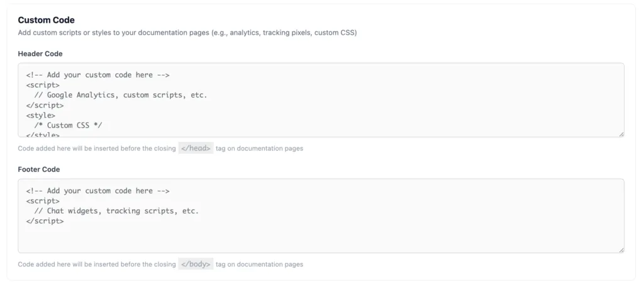
Task: Click the first comment line in Header Code
Action: coord(98,75)
